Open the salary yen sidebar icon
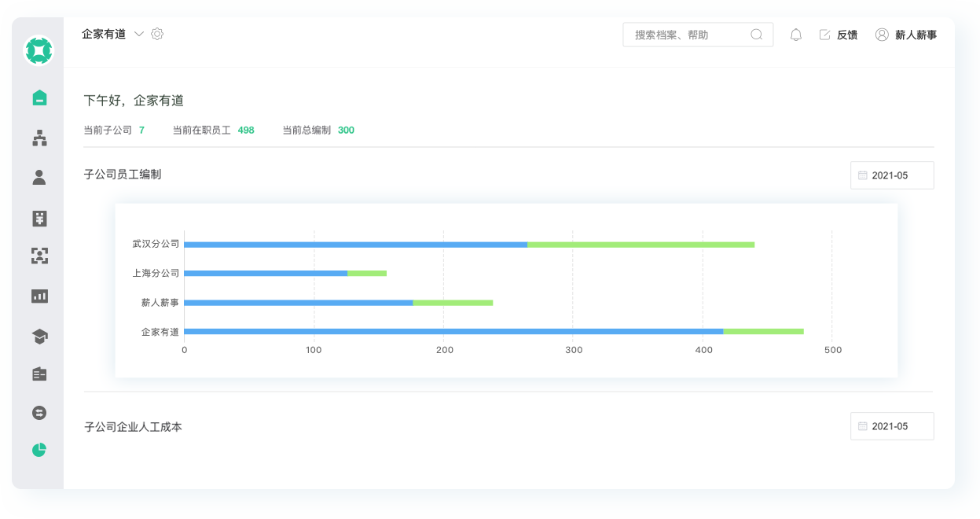This screenshot has width=980, height=519. tap(39, 219)
